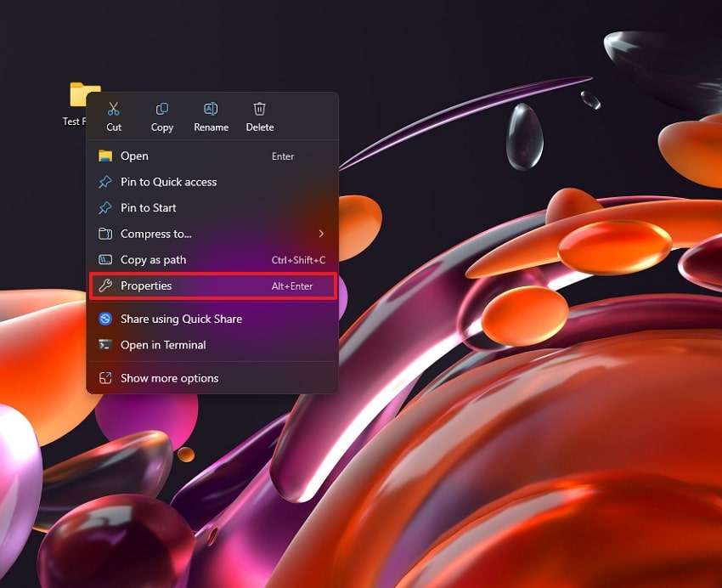
Task: Click the Show more options icon
Action: pyautogui.click(x=105, y=378)
